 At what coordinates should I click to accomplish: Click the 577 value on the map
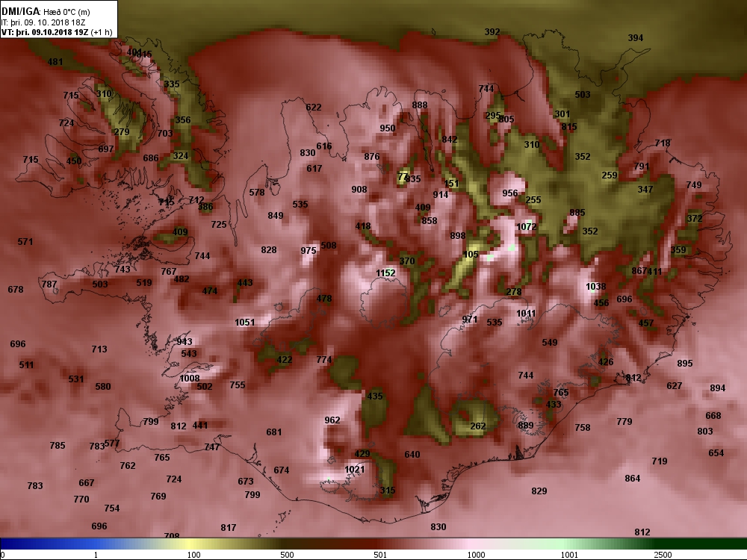click(x=112, y=444)
